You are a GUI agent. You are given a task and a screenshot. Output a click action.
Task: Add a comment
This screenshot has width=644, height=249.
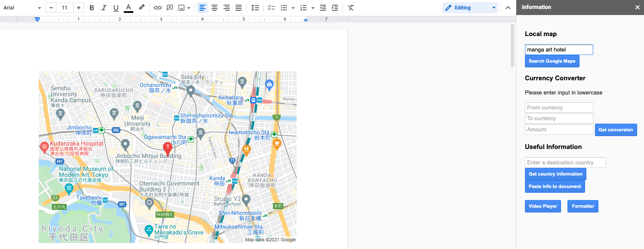point(170,8)
